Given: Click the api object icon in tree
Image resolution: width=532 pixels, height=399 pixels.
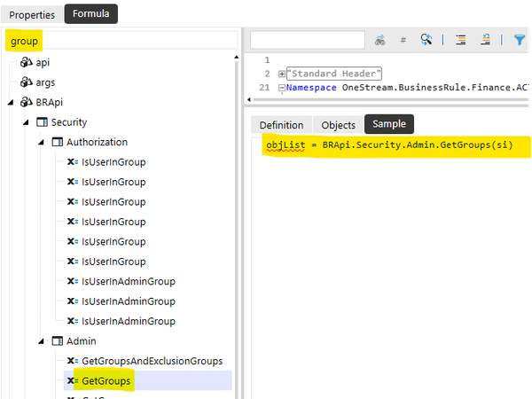Looking at the screenshot, I should [x=26, y=62].
